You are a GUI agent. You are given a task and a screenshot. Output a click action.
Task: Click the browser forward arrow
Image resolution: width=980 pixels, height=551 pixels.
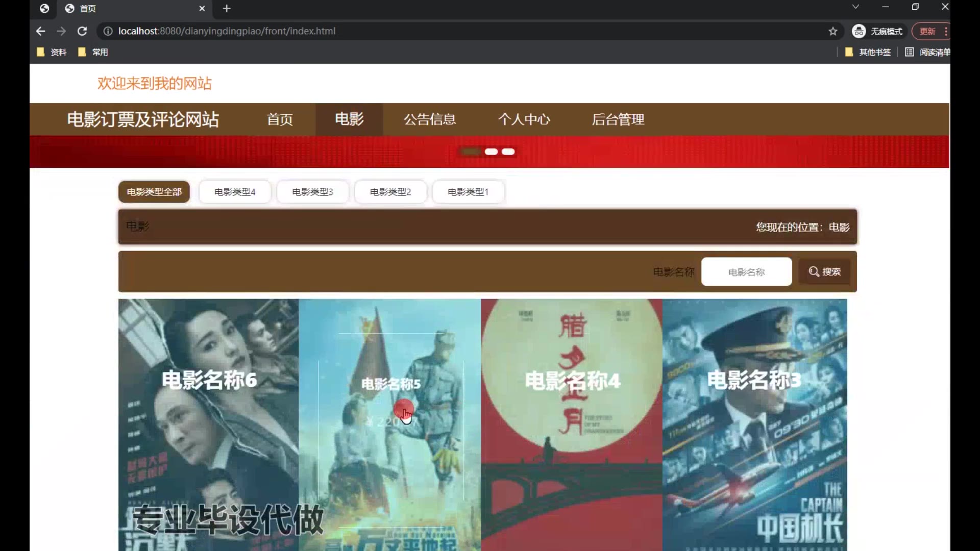tap(61, 31)
